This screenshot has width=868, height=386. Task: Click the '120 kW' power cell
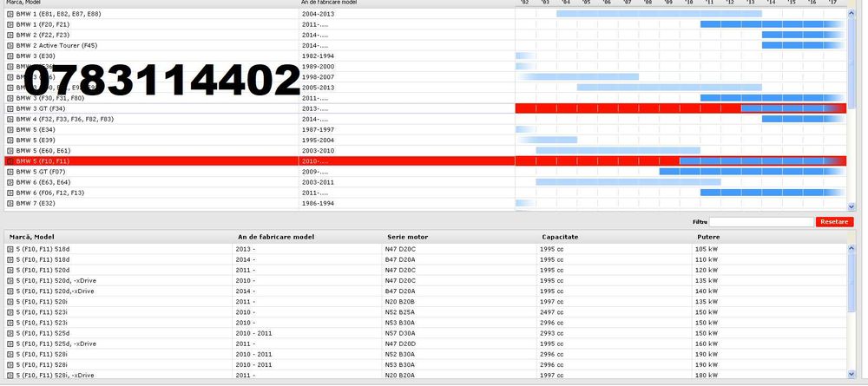[x=707, y=270]
